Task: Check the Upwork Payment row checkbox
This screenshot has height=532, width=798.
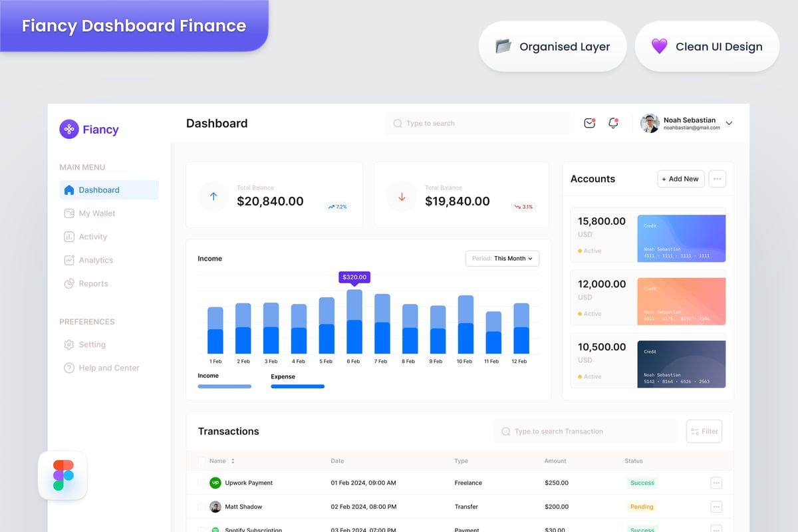Action: [202, 483]
